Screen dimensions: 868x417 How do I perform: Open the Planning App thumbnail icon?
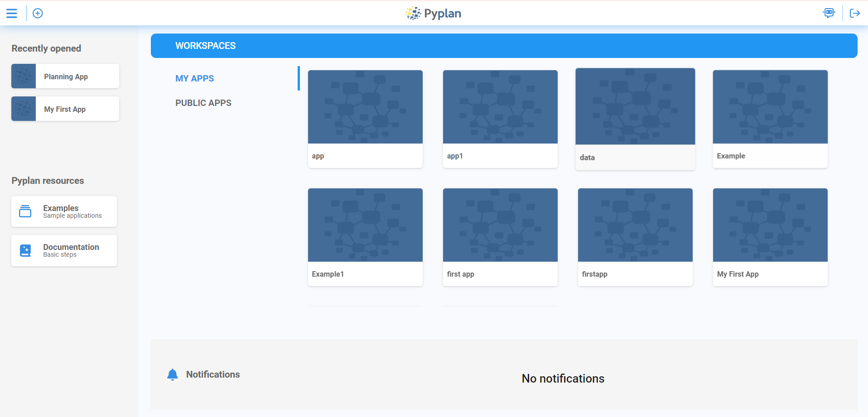[23, 76]
